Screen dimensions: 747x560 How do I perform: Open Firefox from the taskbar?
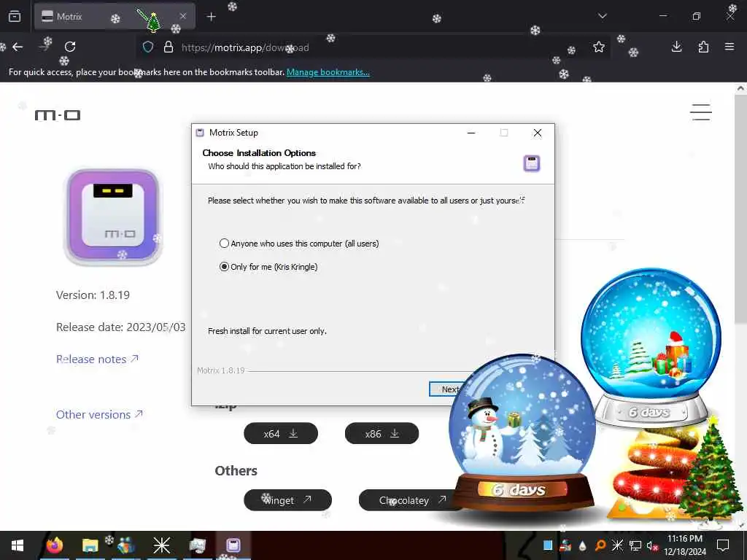pos(55,545)
